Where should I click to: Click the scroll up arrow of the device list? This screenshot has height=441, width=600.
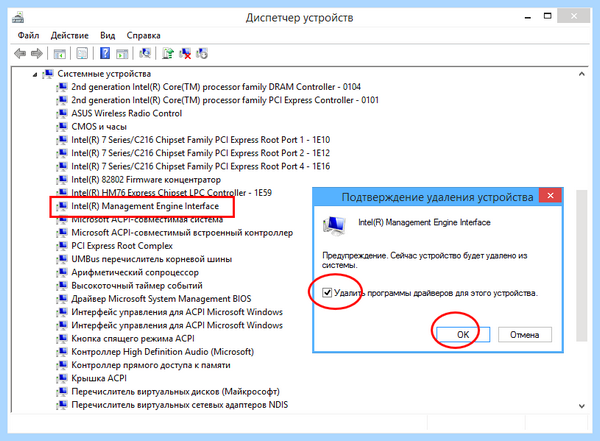pos(582,74)
